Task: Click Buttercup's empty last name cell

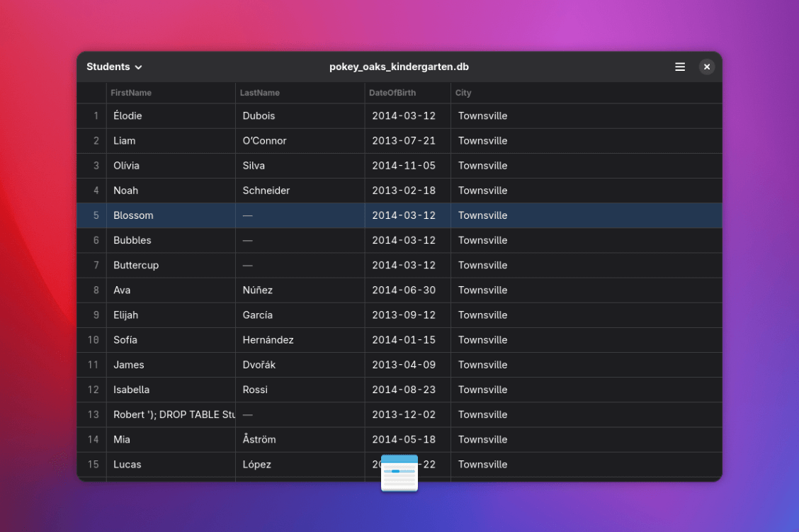Action: [300, 265]
